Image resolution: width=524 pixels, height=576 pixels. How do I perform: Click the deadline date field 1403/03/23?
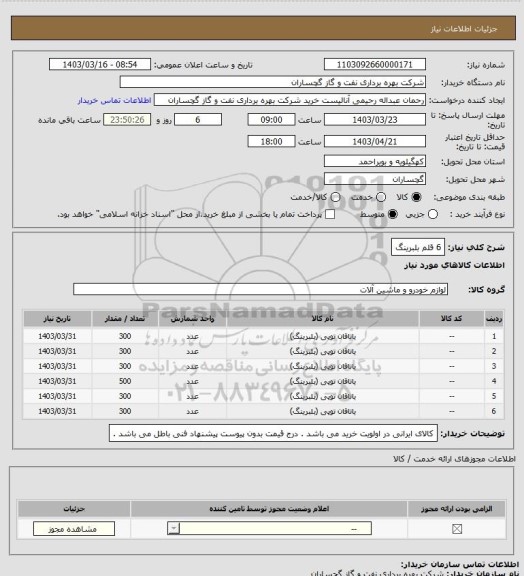(375, 120)
